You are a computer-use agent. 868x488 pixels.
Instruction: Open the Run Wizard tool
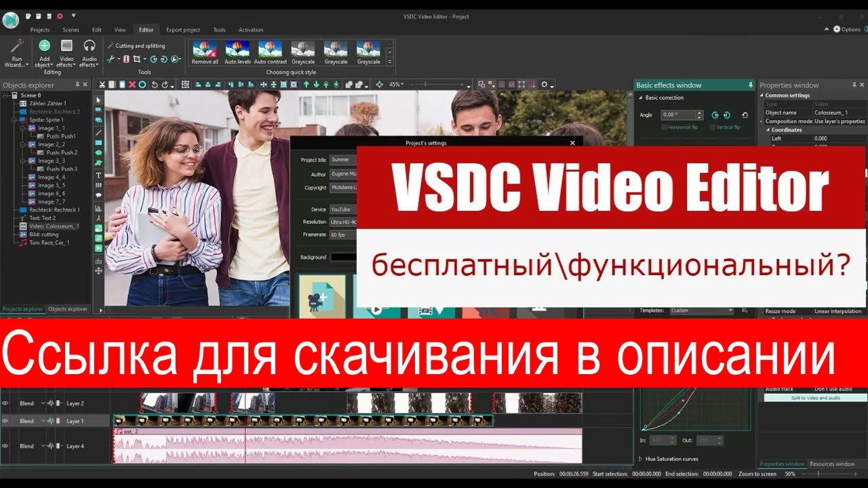pos(17,52)
